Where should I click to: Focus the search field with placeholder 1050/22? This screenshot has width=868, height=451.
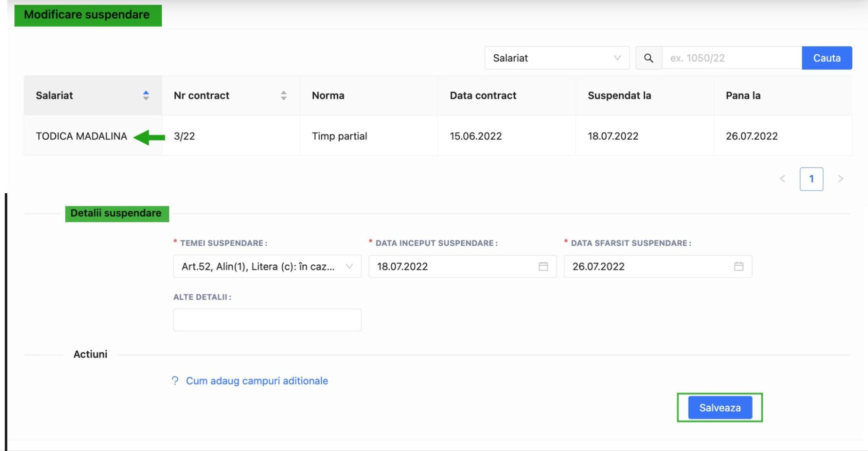pyautogui.click(x=732, y=58)
